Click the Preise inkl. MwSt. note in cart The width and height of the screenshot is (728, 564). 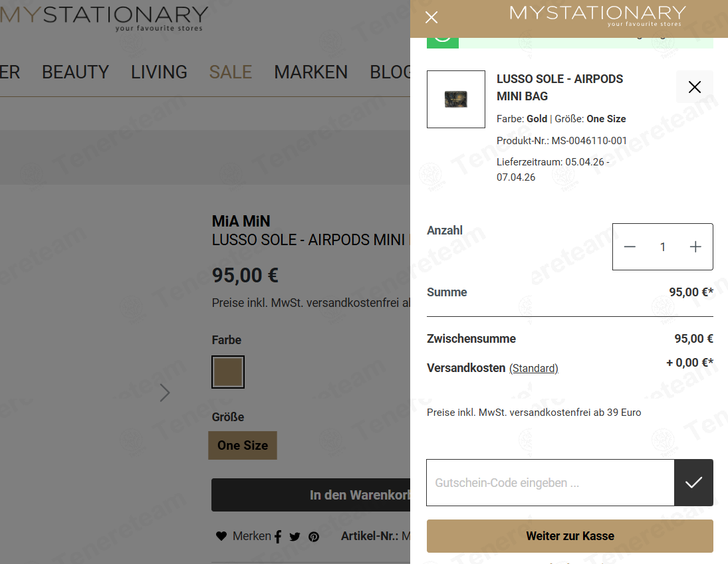point(534,413)
